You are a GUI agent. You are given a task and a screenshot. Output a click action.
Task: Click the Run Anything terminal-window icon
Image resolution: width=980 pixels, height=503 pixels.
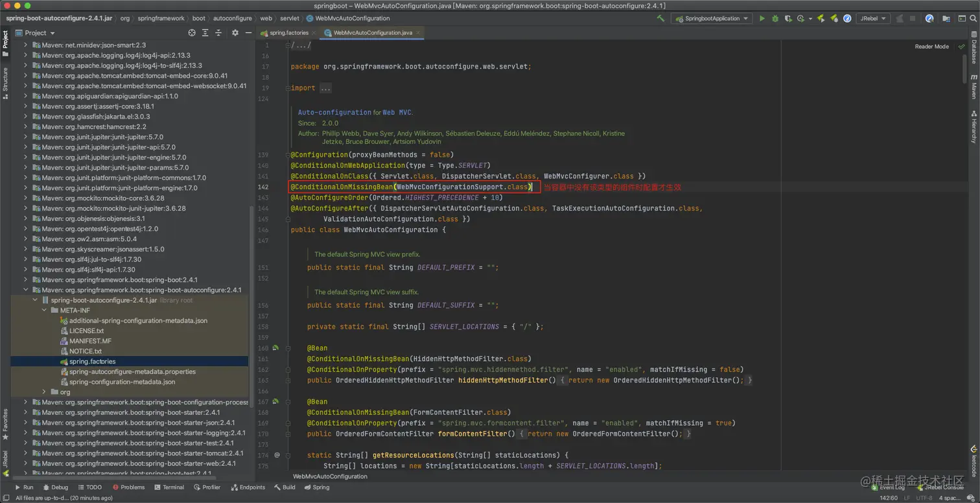(962, 18)
